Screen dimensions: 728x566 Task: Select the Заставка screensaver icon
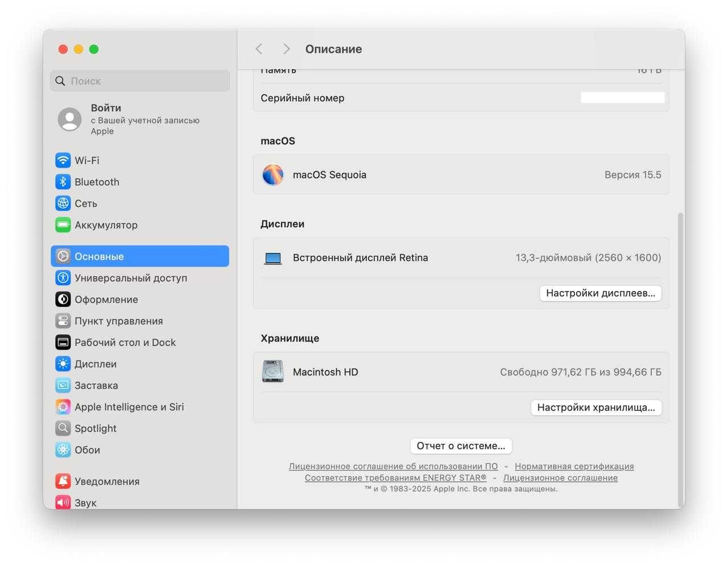pos(63,385)
